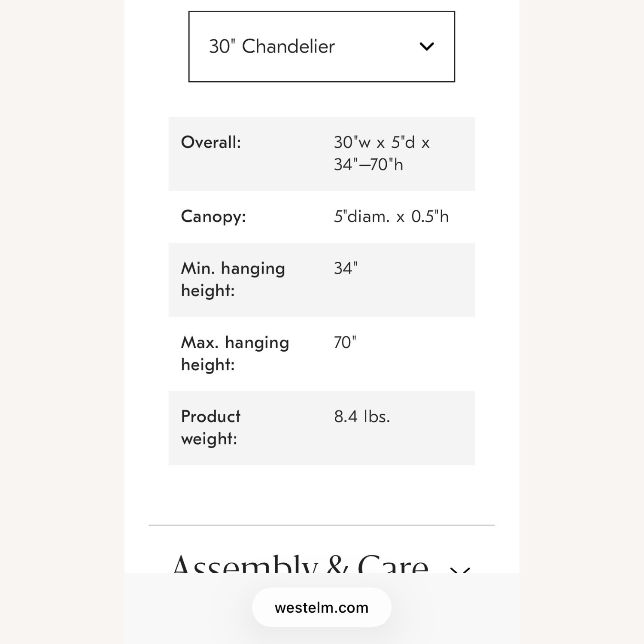This screenshot has width=644, height=644.
Task: Click the 34"–70"h height range text
Action: click(368, 165)
